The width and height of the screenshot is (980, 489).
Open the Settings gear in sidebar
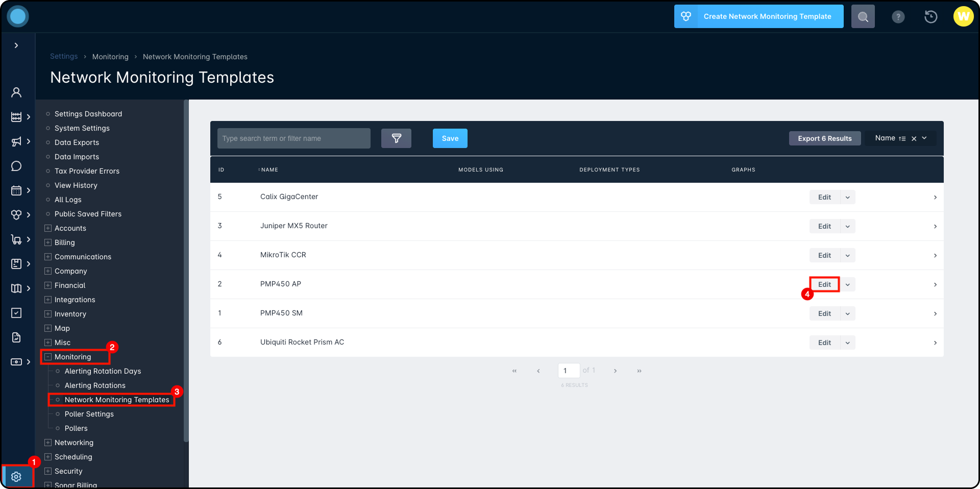click(16, 476)
